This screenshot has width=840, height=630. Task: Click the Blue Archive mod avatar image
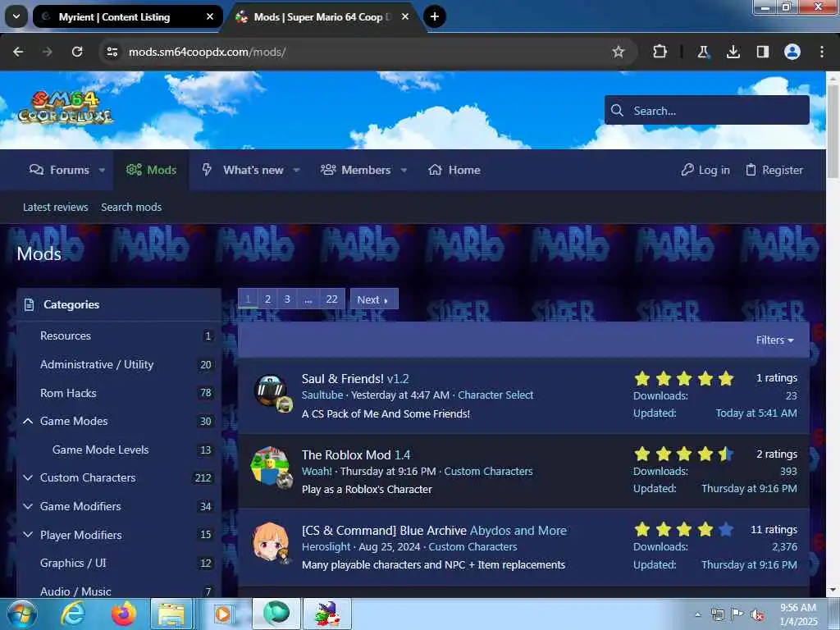tap(271, 543)
